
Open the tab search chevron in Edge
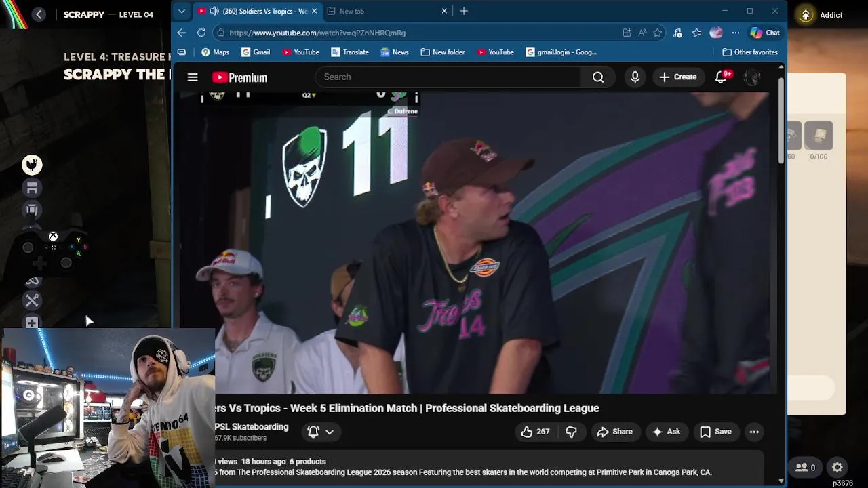(181, 11)
